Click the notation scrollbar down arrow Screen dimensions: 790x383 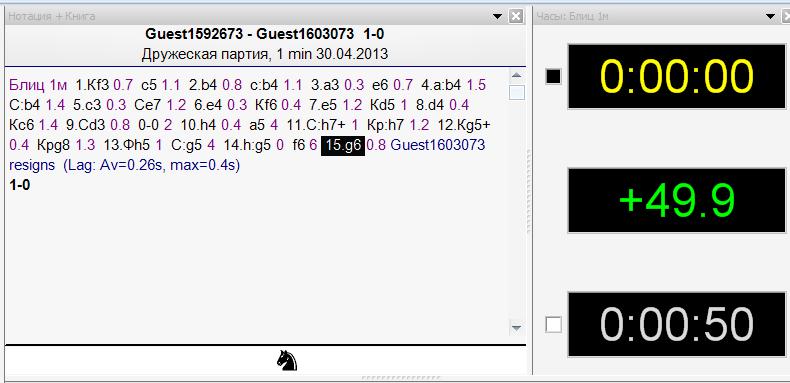[x=516, y=328]
